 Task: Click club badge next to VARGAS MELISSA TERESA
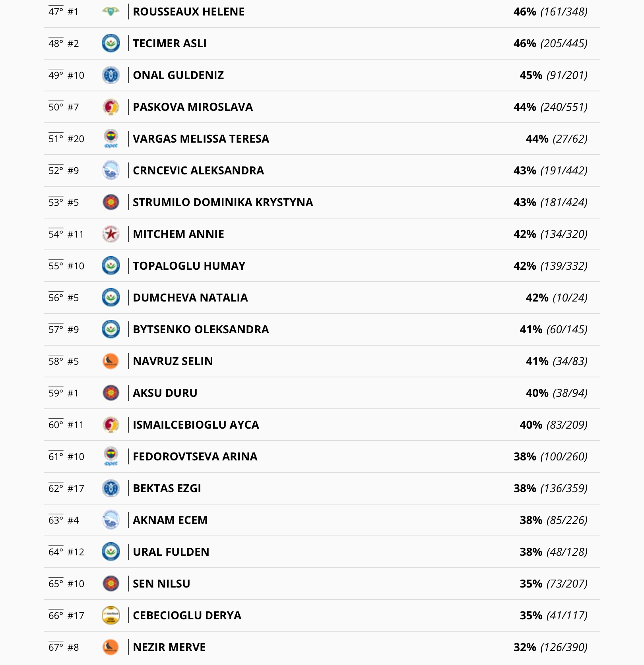point(111,138)
